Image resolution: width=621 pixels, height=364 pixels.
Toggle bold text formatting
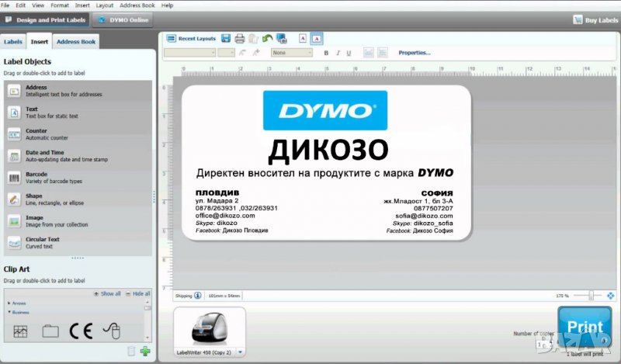(326, 53)
